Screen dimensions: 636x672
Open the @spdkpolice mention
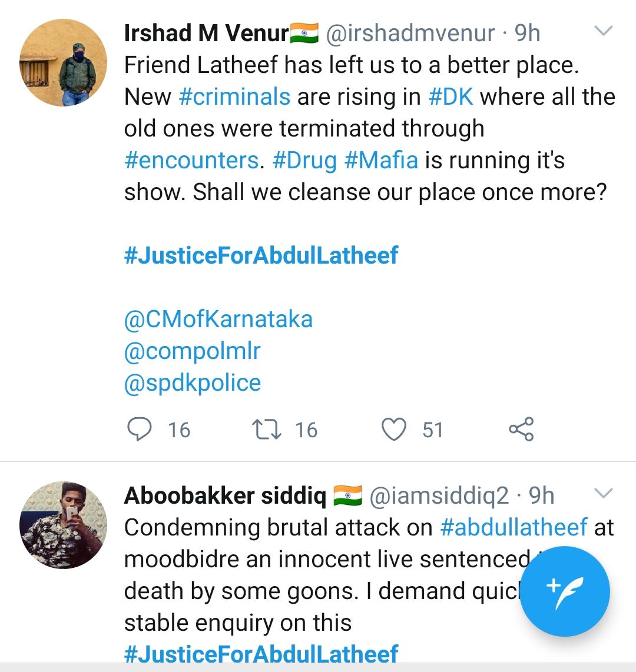pyautogui.click(x=192, y=382)
